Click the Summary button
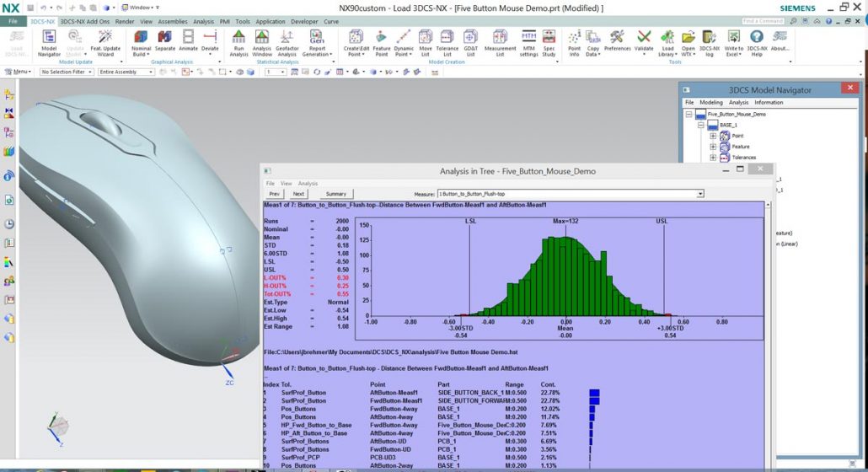This screenshot has height=472, width=868. click(x=335, y=194)
